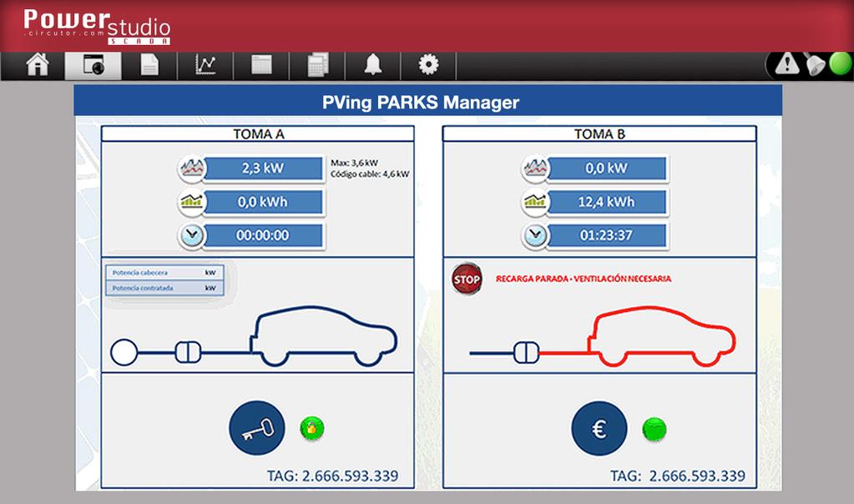Click the Toma B energy chart icon
854x504 pixels.
pos(535,202)
